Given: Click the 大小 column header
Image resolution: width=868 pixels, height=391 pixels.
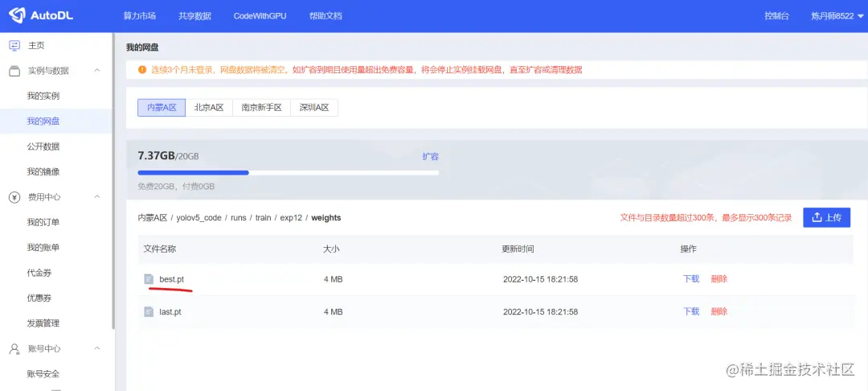Looking at the screenshot, I should (x=331, y=249).
